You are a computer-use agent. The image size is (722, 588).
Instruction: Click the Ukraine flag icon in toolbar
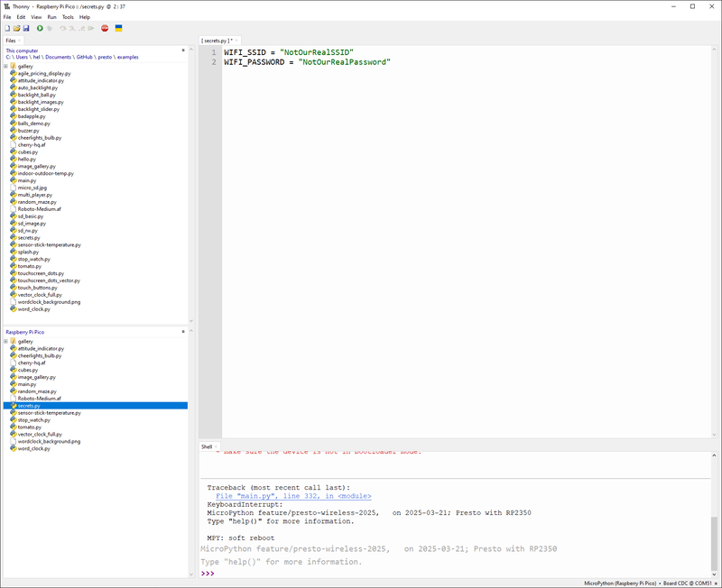point(118,29)
